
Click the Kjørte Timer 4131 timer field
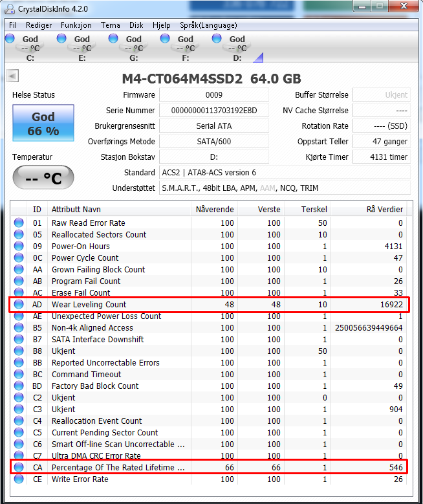[382, 157]
